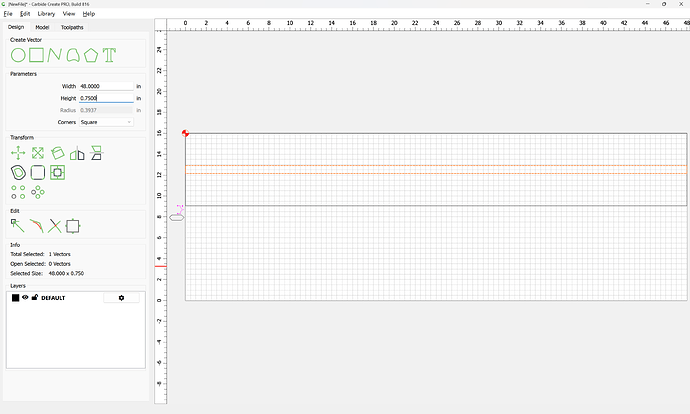Viewport: 690px width, 414px height.
Task: Click the Selected Size value 48.000 x 0.750
Action: click(x=66, y=273)
